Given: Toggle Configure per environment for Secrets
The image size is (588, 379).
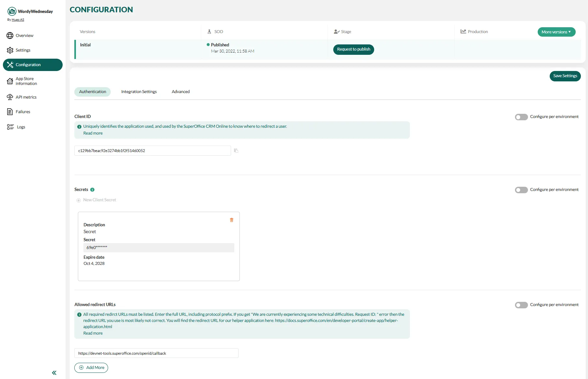Looking at the screenshot, I should 521,190.
